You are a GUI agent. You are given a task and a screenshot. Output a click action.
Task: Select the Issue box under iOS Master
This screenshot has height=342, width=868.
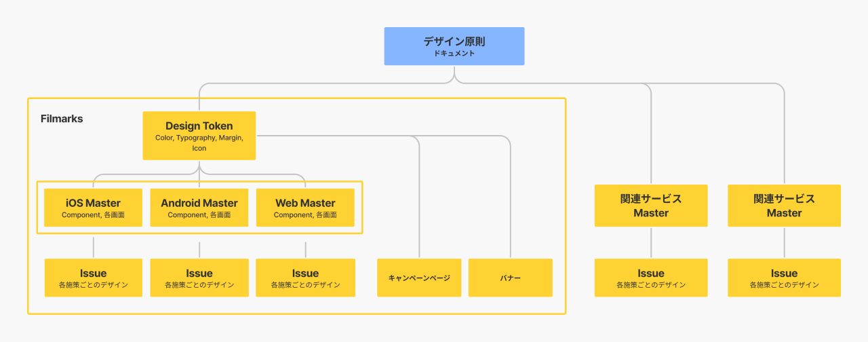[x=94, y=278]
